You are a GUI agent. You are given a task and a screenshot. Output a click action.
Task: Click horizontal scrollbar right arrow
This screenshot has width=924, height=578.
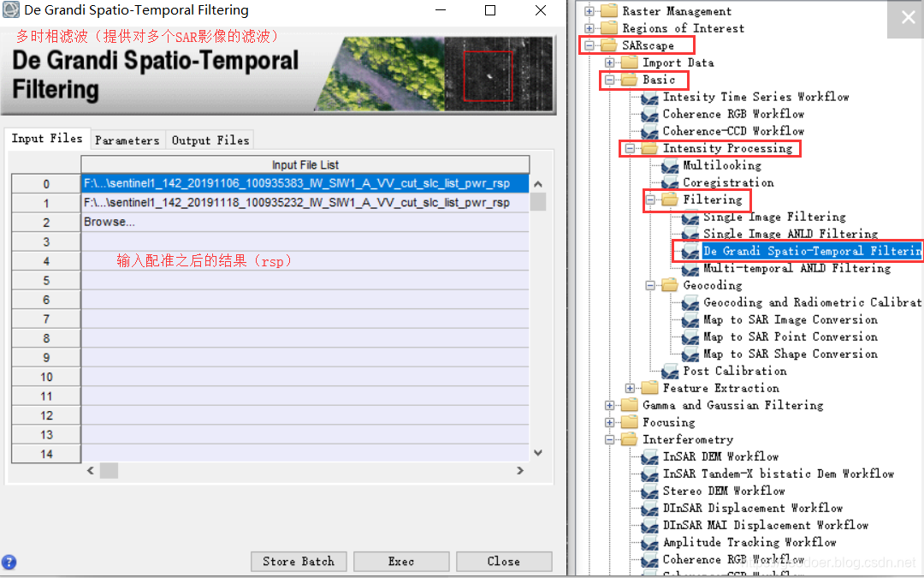coord(520,471)
